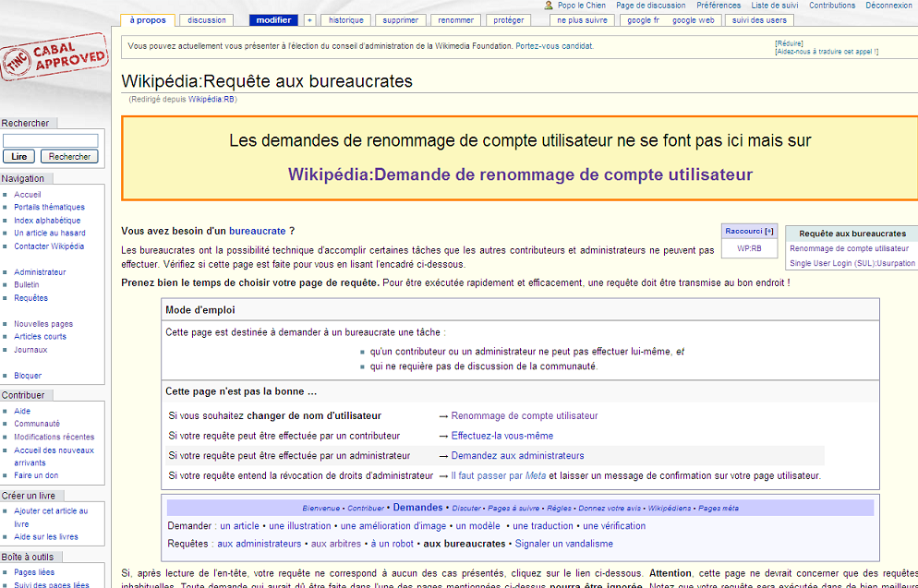View the historique tab
This screenshot has height=588, width=918.
pos(346,20)
